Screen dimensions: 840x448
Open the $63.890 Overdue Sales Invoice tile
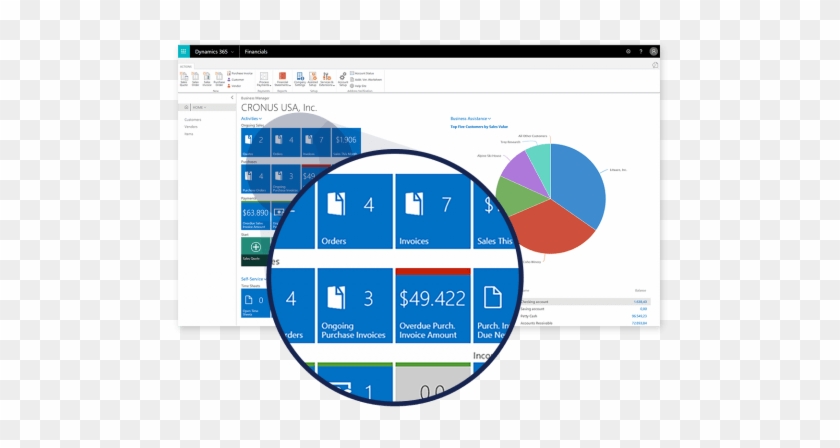(256, 216)
